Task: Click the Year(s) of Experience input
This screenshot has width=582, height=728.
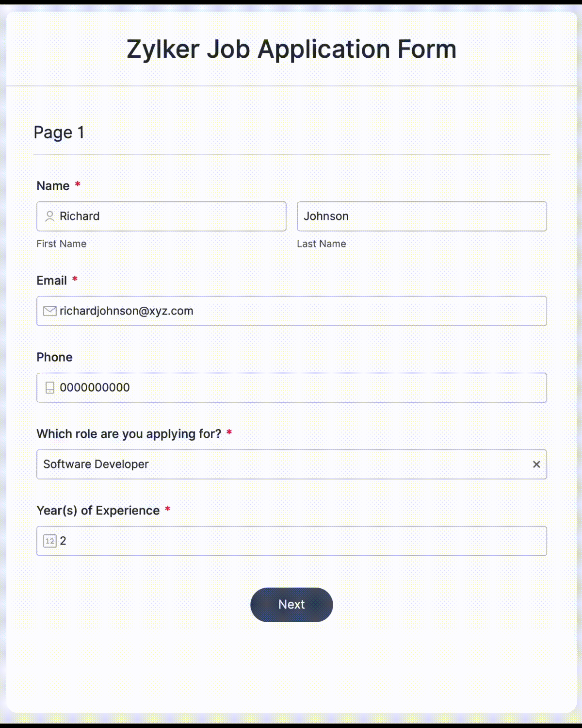Action: tap(301, 541)
